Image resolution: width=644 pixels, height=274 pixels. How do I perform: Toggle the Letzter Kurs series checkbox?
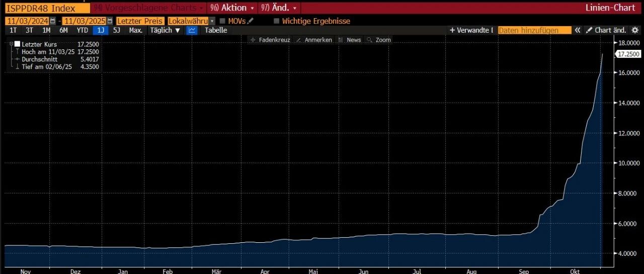click(x=18, y=44)
